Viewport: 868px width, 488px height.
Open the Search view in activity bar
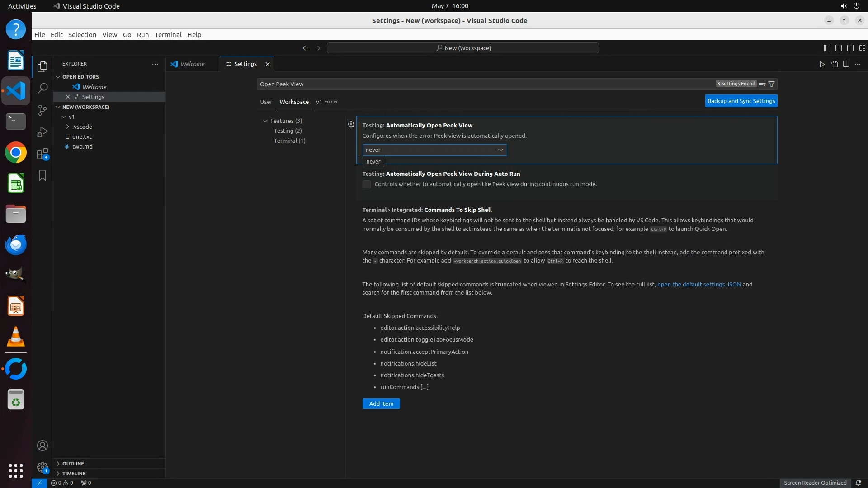(42, 88)
